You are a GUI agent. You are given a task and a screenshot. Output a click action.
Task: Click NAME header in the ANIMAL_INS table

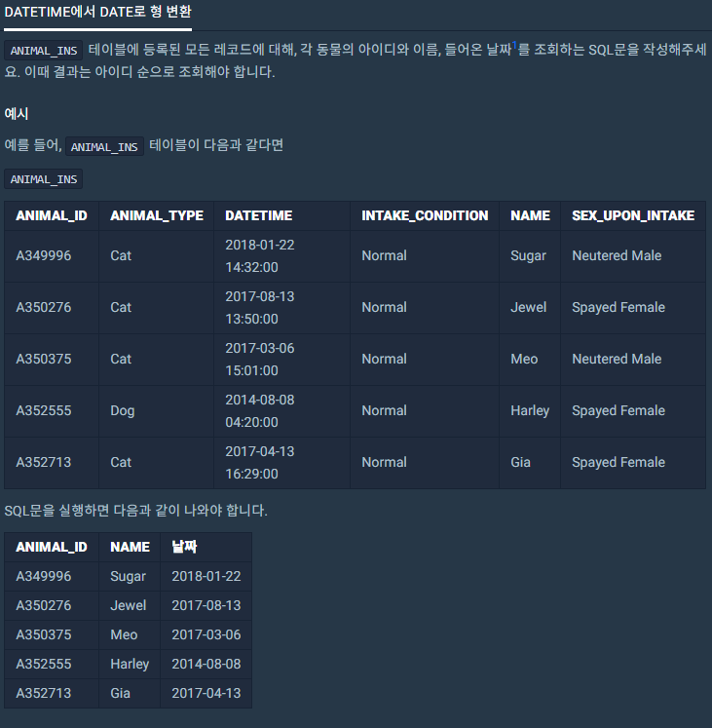click(x=530, y=216)
